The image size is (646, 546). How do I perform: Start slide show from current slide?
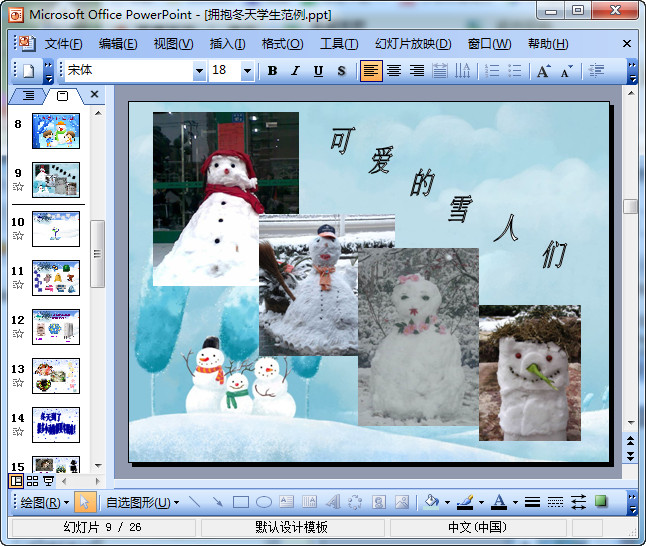point(48,481)
